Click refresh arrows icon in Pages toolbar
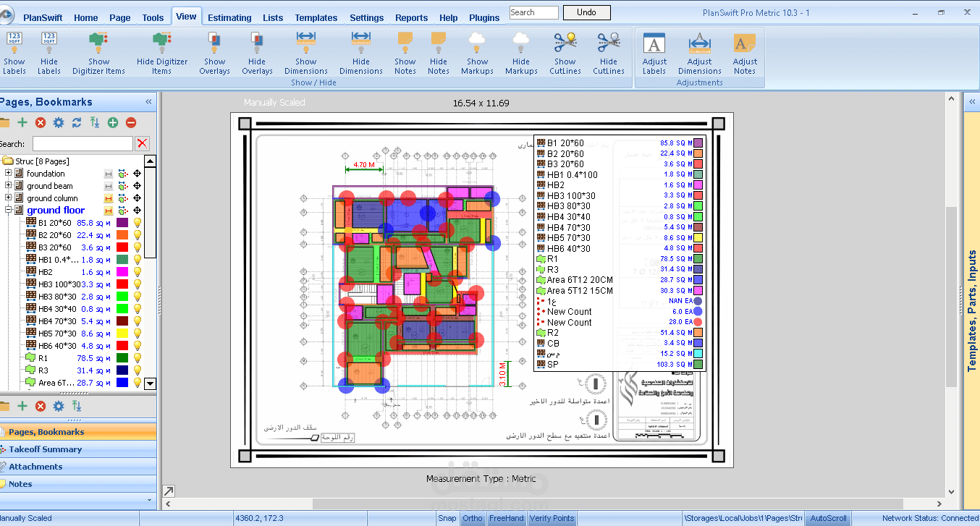 [77, 123]
